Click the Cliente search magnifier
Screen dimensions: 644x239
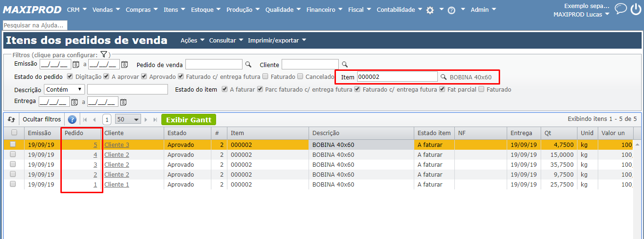click(344, 65)
